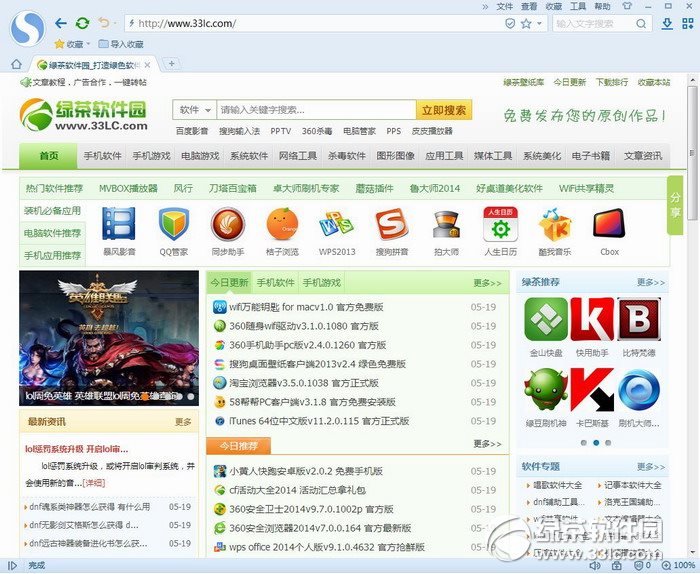Click the skin shirt icon in title bar

click(x=627, y=6)
